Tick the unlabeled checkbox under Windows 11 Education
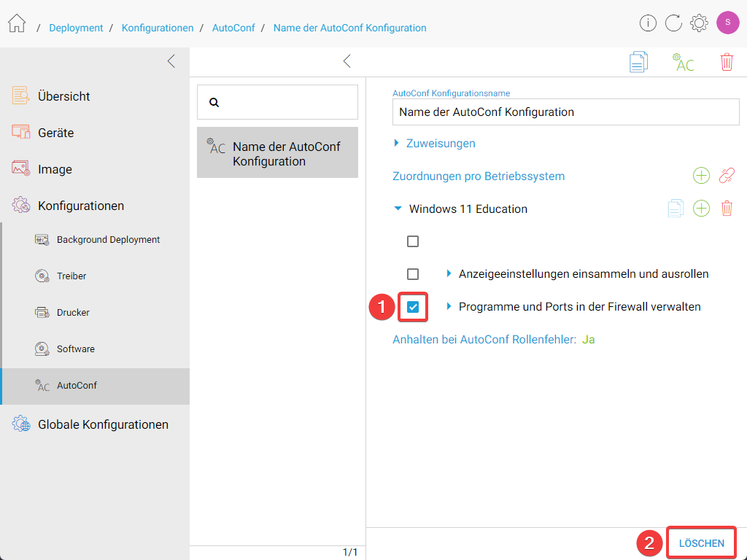The height and width of the screenshot is (560, 747). [x=413, y=241]
